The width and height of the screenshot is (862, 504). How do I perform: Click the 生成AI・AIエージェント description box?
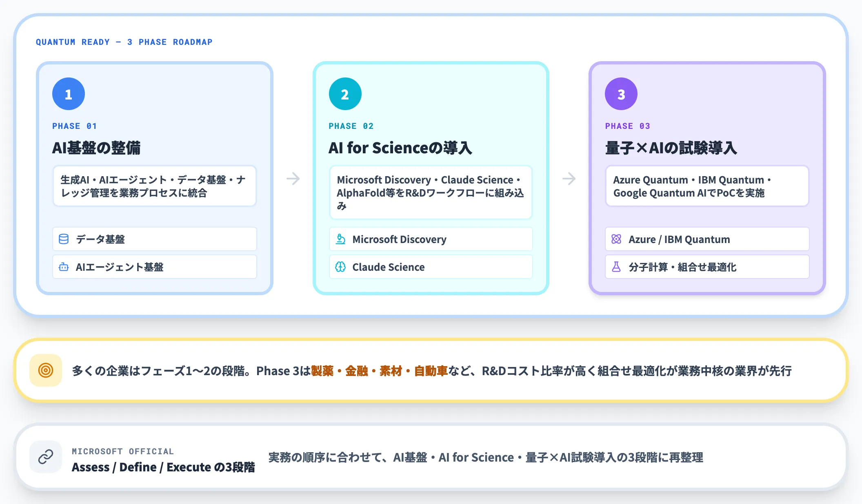[155, 186]
